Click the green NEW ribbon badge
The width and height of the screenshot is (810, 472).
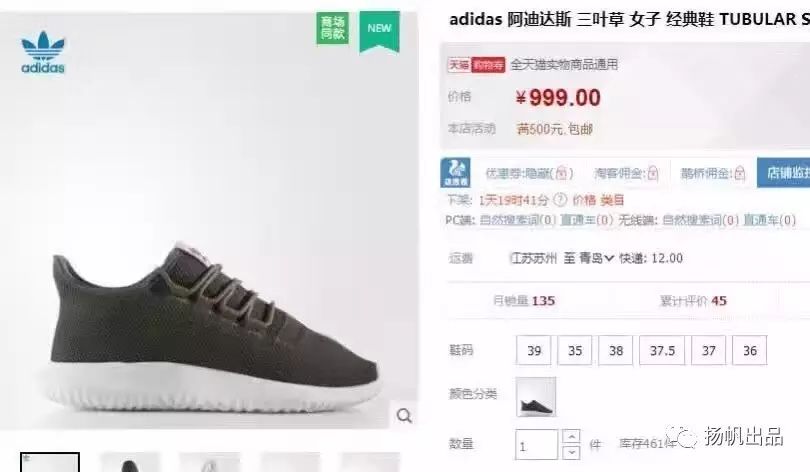(380, 31)
